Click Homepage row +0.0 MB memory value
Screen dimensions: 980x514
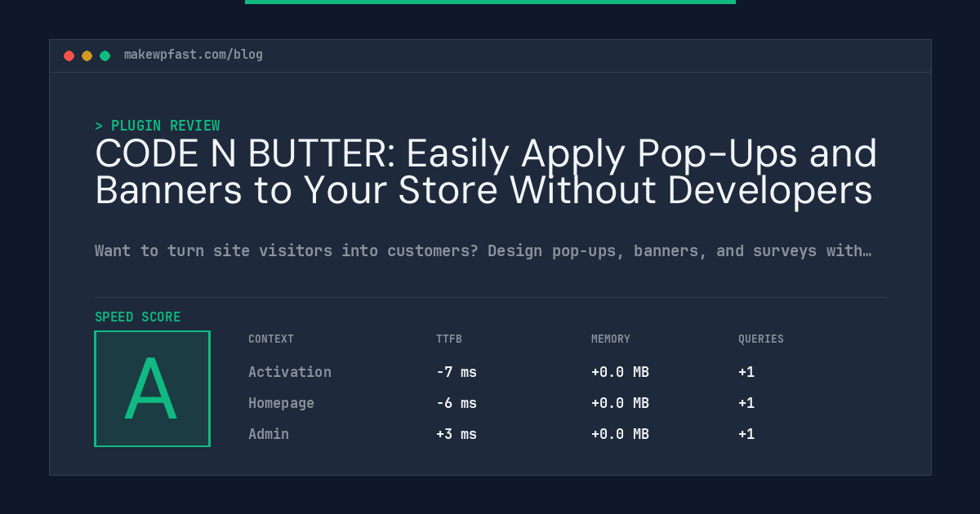coord(620,403)
